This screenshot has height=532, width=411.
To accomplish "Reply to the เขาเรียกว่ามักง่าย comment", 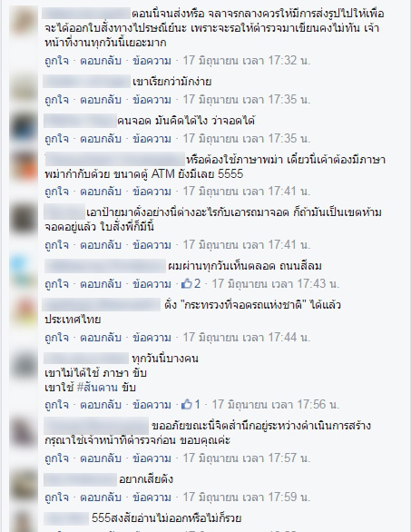I will pyautogui.click(x=101, y=100).
